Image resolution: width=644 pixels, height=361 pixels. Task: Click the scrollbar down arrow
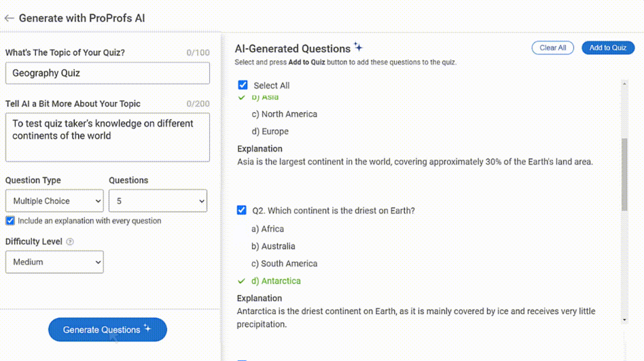(624, 320)
